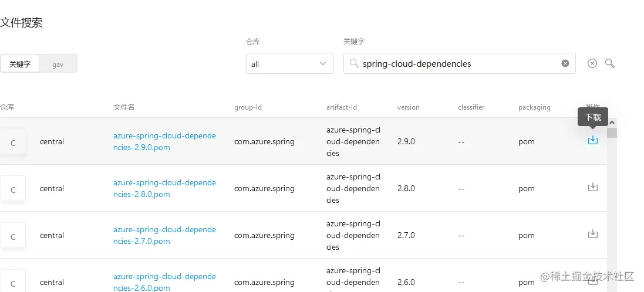
Task: Click the C repository badge in 2.7.0 row
Action: [13, 235]
